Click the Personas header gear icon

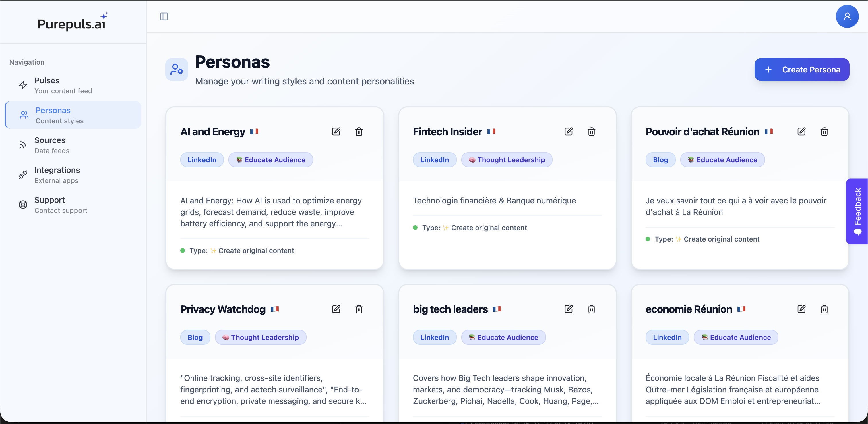[x=177, y=69]
